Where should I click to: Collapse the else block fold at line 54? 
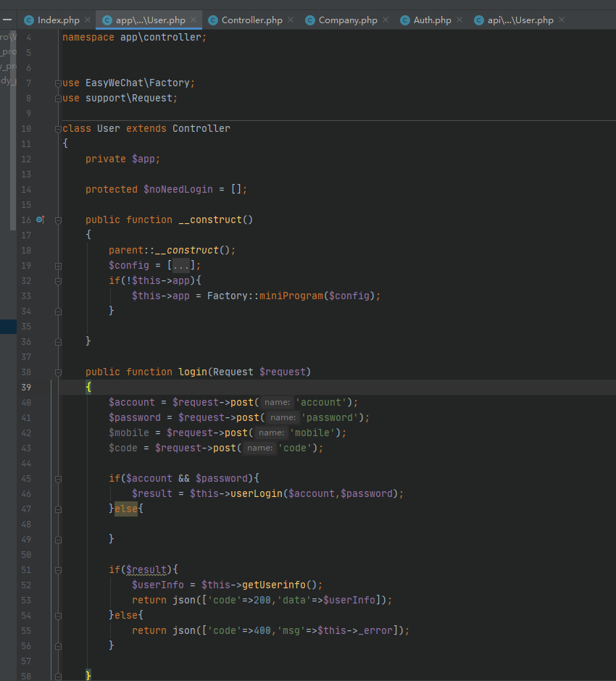click(58, 615)
